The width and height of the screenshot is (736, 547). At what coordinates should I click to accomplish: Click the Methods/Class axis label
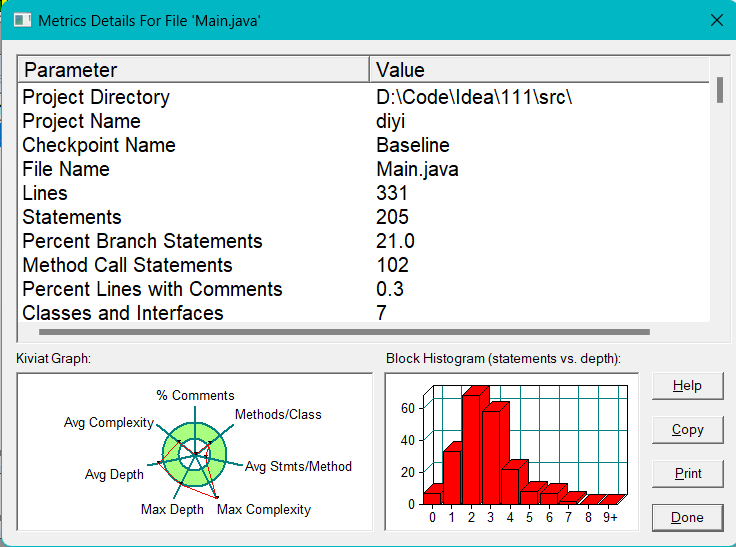278,414
